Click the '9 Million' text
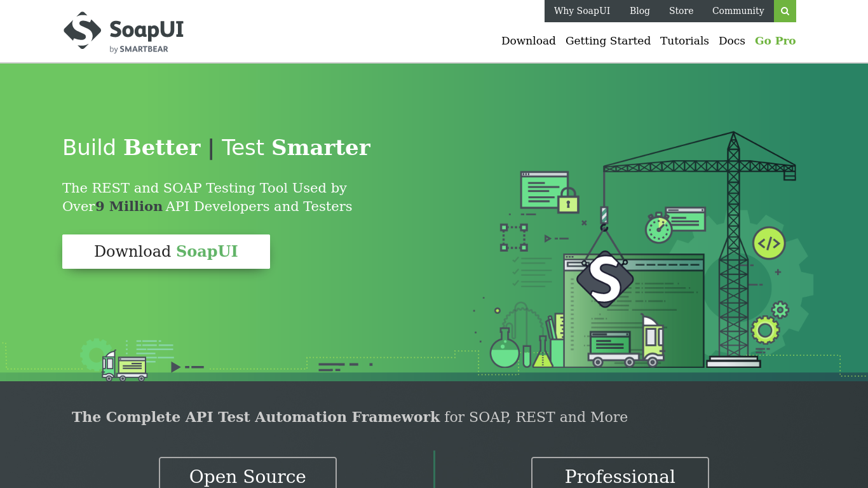 129,207
